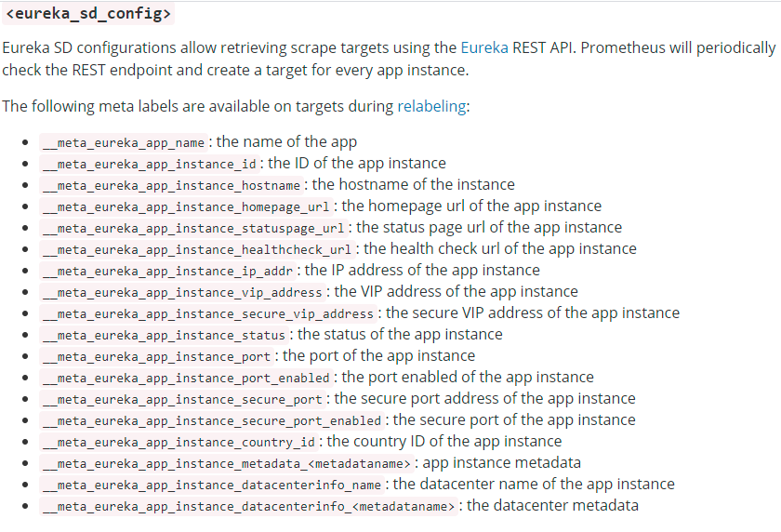
Task: Select the __meta_eureka_app_instance_ip_addr label
Action: pos(168,271)
